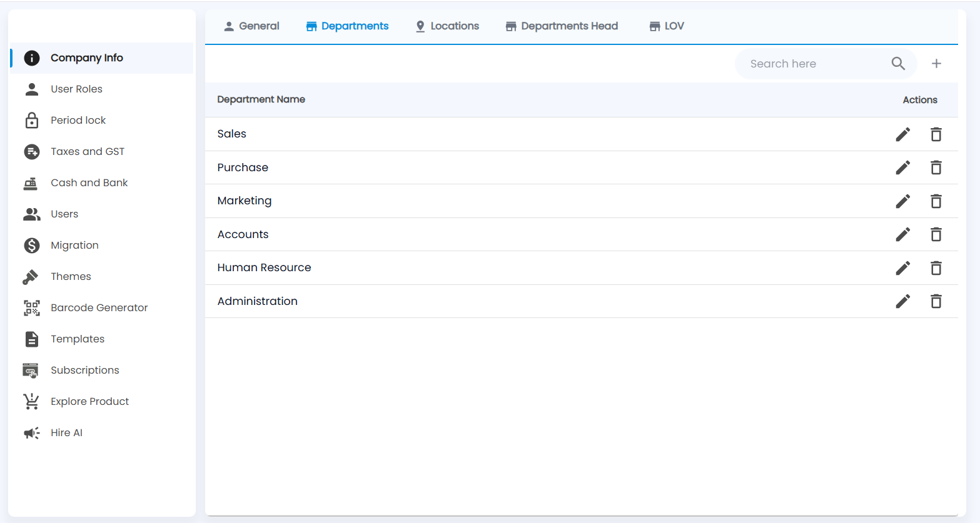This screenshot has width=980, height=523.
Task: Open Explore Product
Action: point(101,402)
